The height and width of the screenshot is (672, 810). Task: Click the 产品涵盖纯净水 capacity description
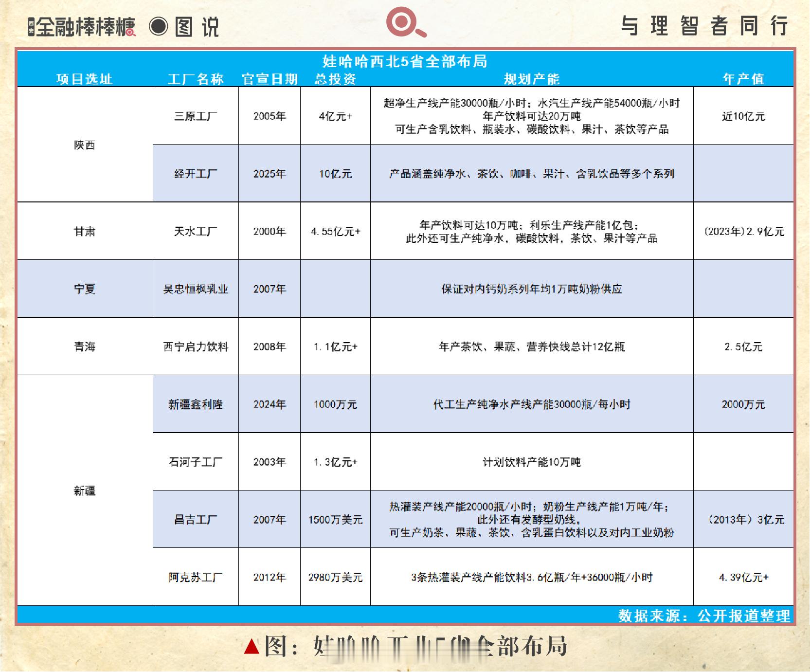tap(532, 174)
